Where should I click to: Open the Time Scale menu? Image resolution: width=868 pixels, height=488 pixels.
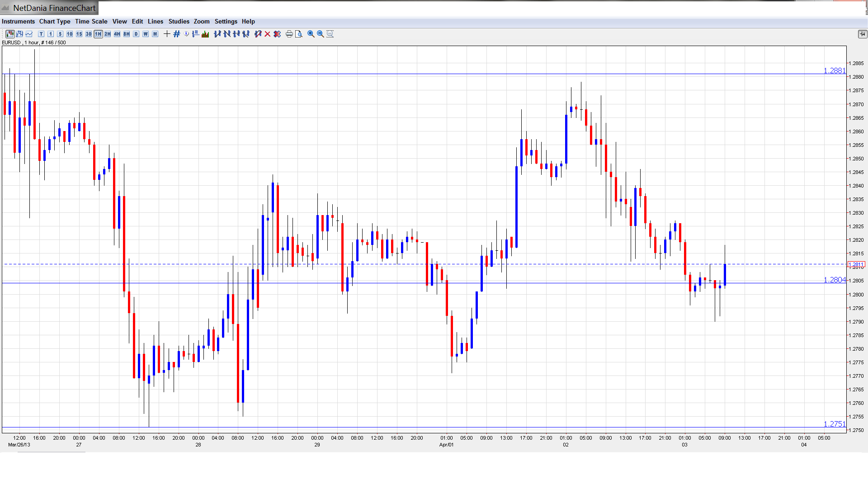91,21
